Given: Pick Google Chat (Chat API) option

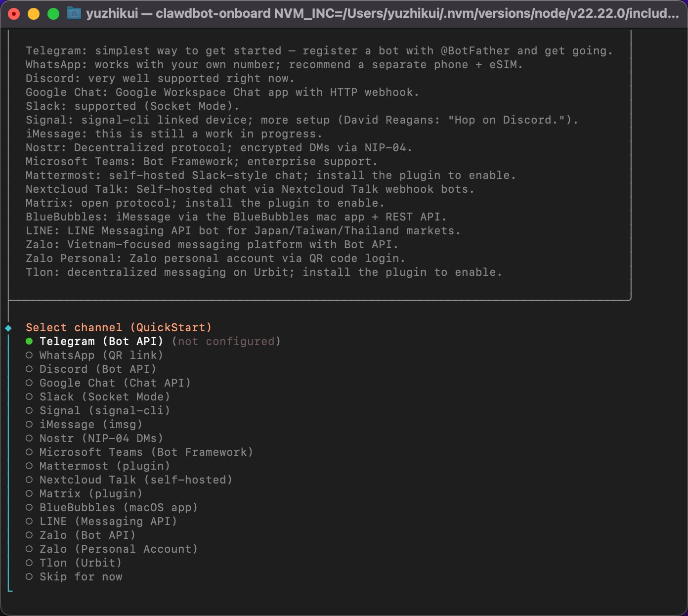Looking at the screenshot, I should 108,383.
